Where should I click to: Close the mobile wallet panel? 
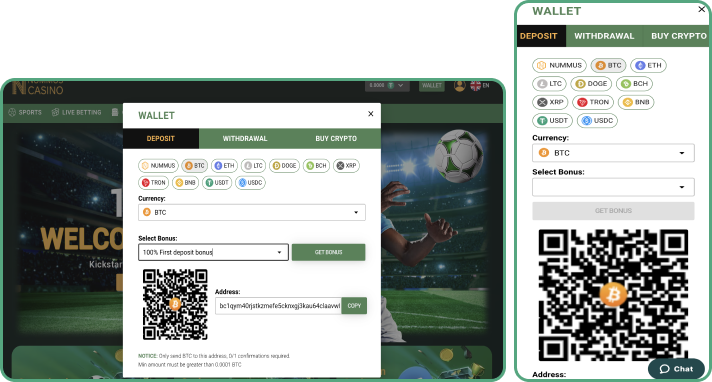tap(702, 9)
